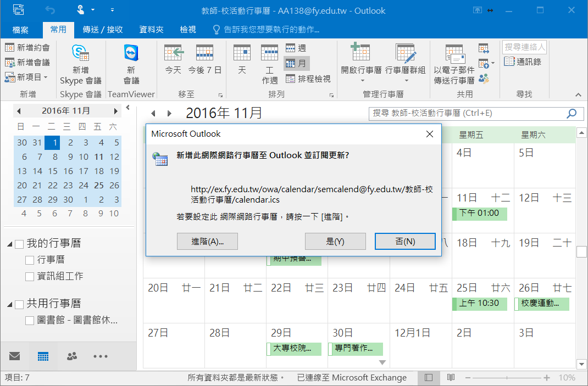This screenshot has height=386, width=588.
Task: Click the zoom slider in status bar
Action: 507,378
